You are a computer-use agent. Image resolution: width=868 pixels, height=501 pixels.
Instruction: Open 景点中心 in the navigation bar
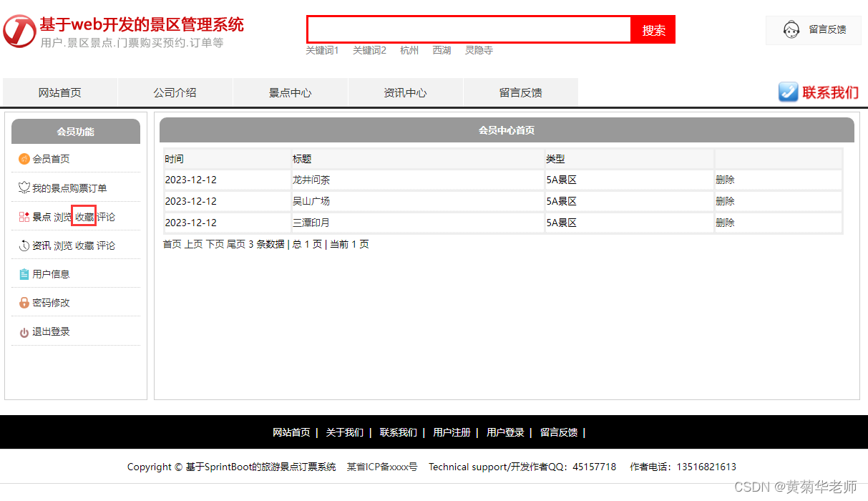click(x=291, y=92)
